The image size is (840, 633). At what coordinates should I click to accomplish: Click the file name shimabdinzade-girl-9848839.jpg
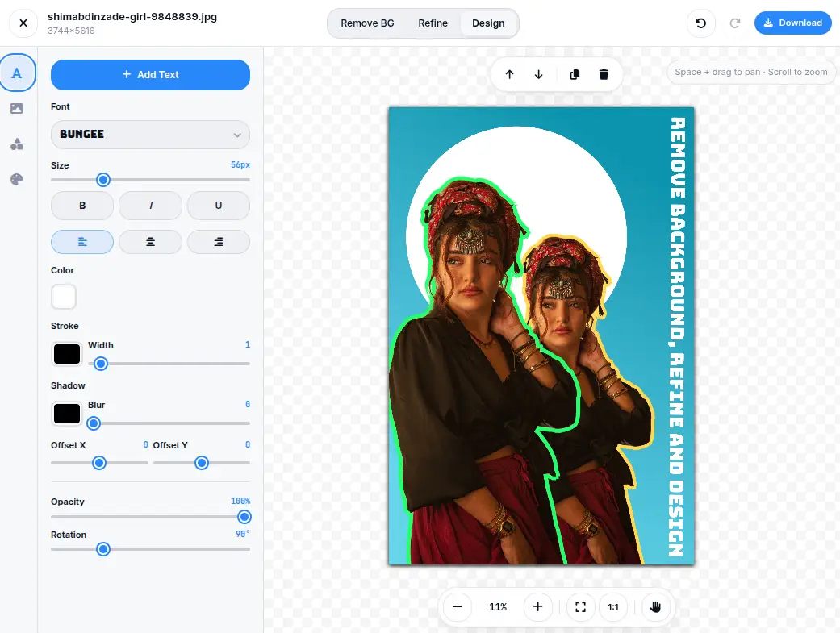point(132,17)
